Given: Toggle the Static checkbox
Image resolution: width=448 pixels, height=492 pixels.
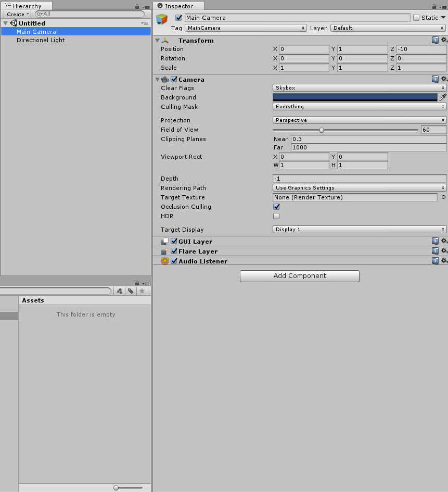Looking at the screenshot, I should click(416, 18).
